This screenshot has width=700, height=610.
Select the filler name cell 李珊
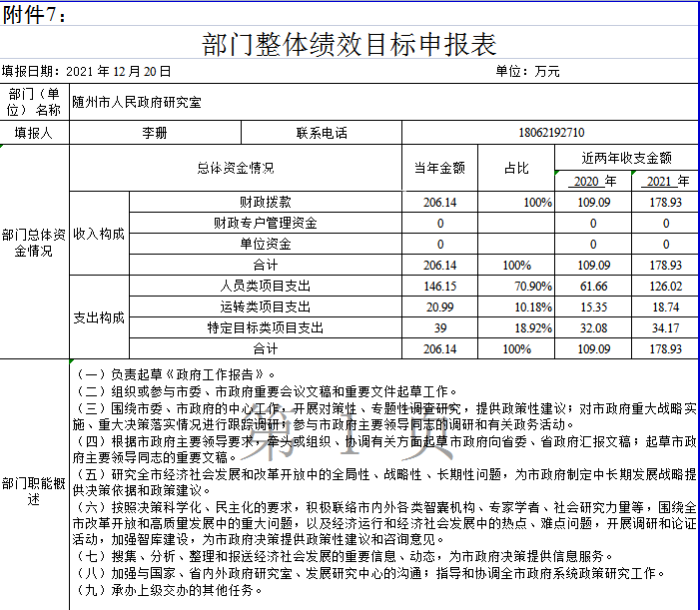coord(155,133)
